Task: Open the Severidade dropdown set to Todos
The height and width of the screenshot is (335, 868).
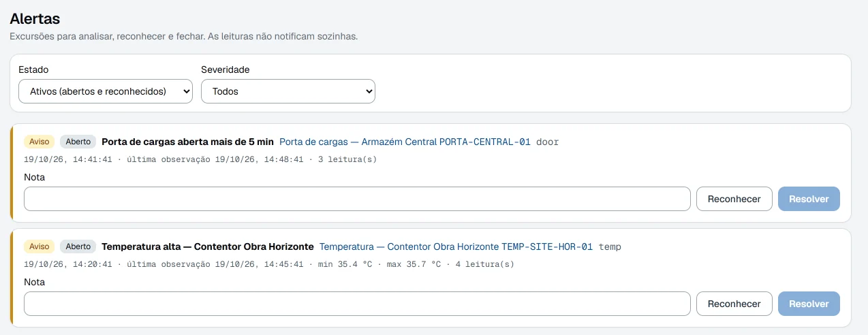Action: tap(288, 91)
